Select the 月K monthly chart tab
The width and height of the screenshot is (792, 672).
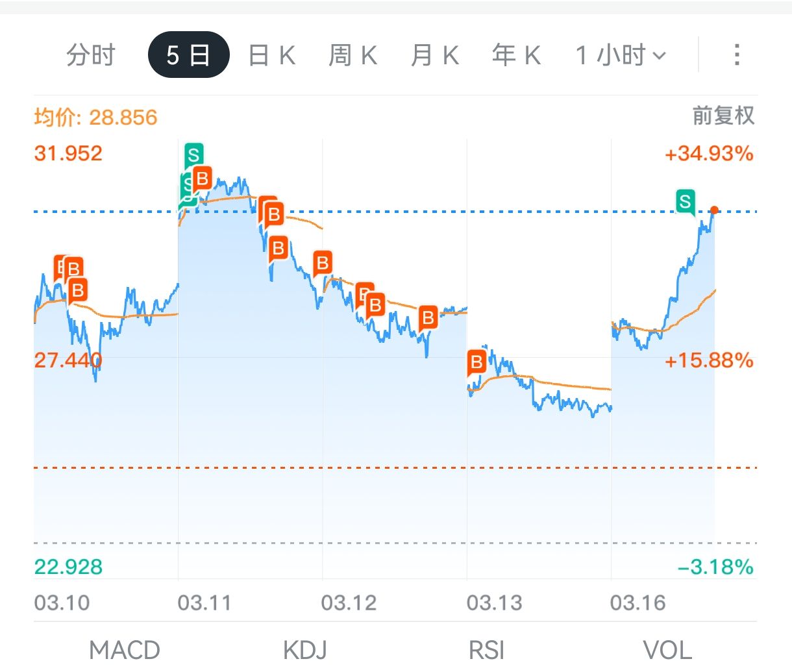[x=435, y=55]
